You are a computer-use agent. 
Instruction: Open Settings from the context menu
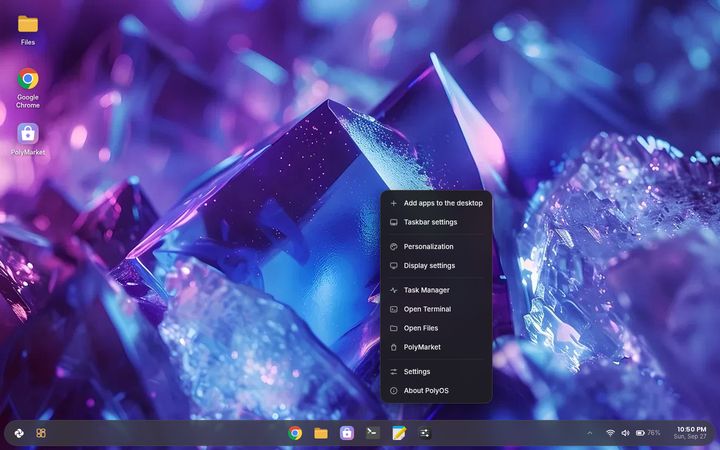[436, 371]
